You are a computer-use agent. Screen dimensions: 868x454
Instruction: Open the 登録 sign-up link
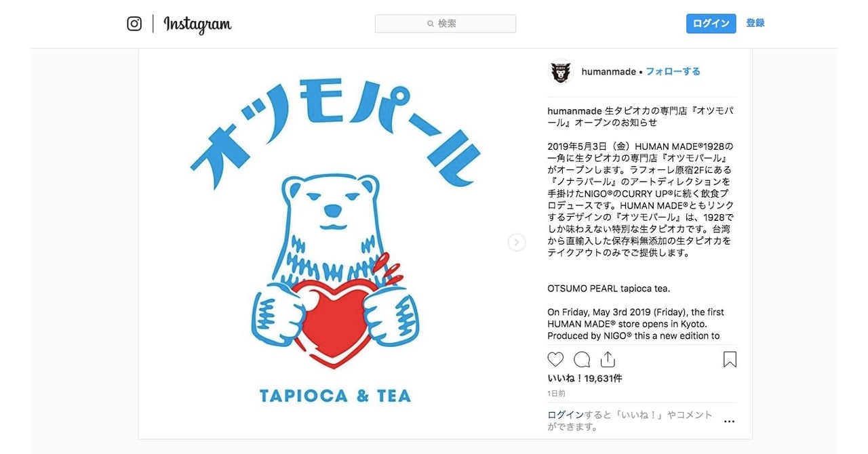tap(755, 23)
